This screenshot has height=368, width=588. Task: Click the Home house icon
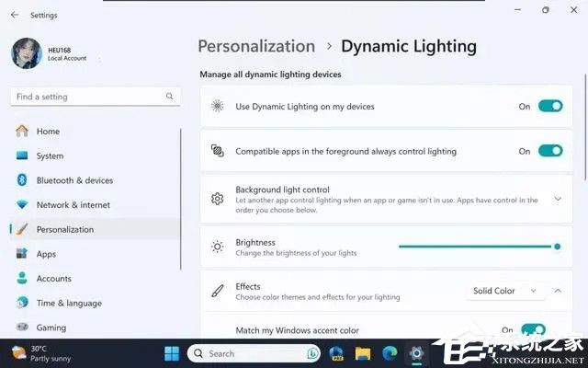[x=22, y=131]
